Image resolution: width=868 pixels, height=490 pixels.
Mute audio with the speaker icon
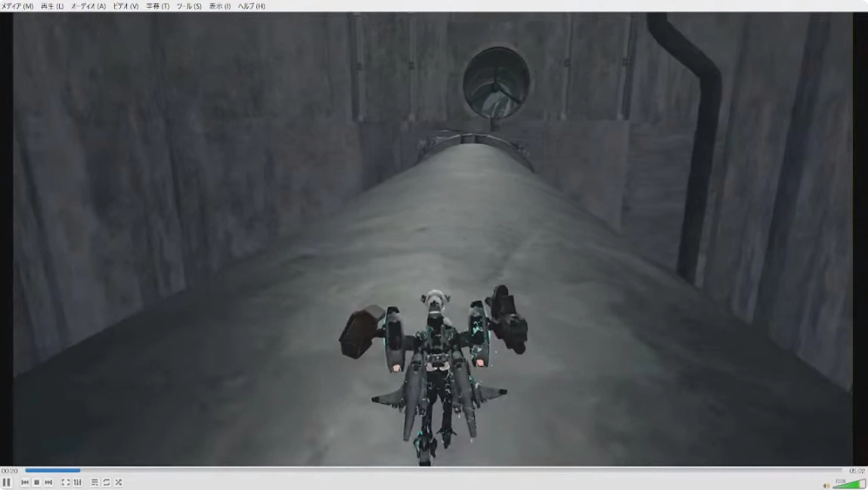point(826,485)
